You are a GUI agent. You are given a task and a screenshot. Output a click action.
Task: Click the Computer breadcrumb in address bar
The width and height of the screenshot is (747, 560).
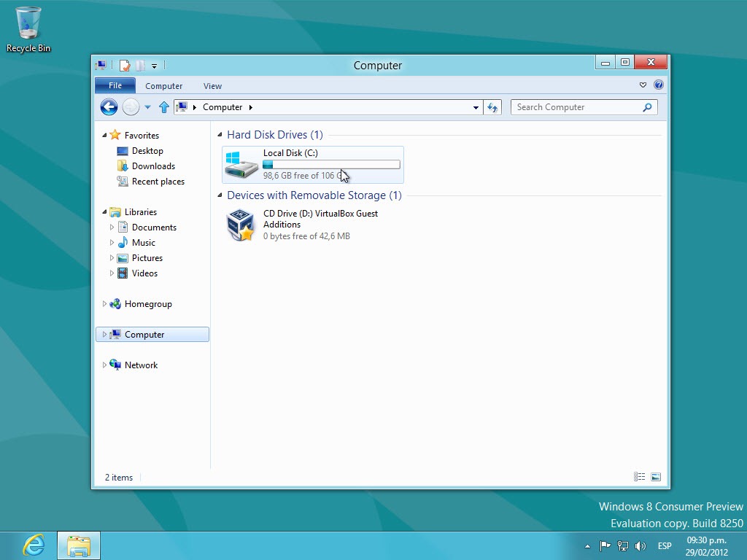tap(222, 107)
